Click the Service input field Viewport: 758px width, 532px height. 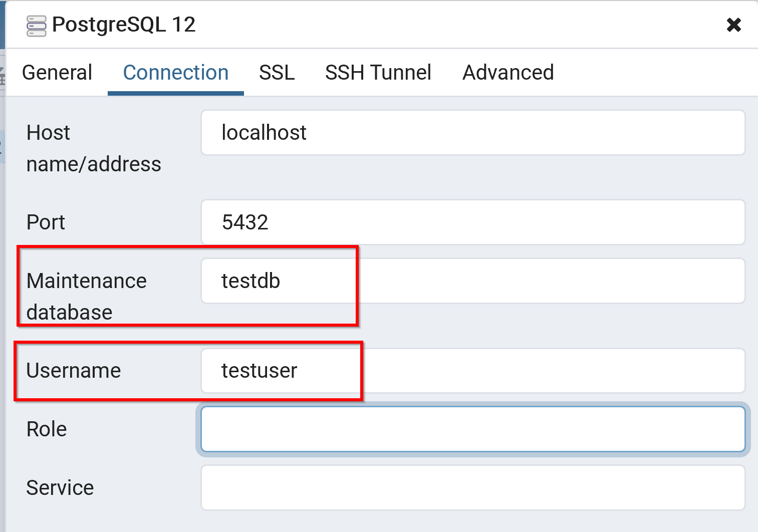click(473, 488)
